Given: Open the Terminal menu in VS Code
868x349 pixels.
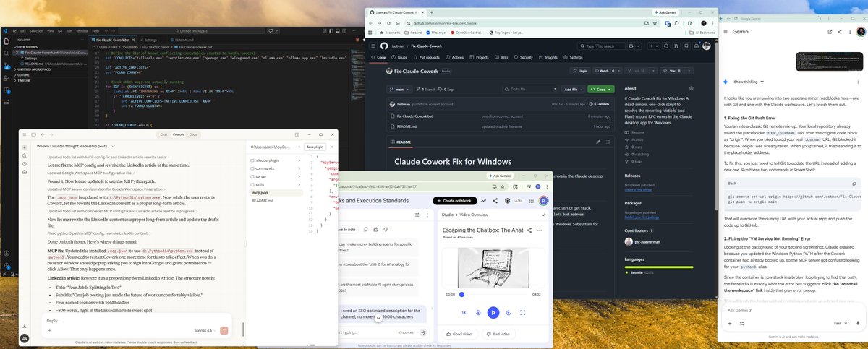Looking at the screenshot, I should pyautogui.click(x=82, y=30).
